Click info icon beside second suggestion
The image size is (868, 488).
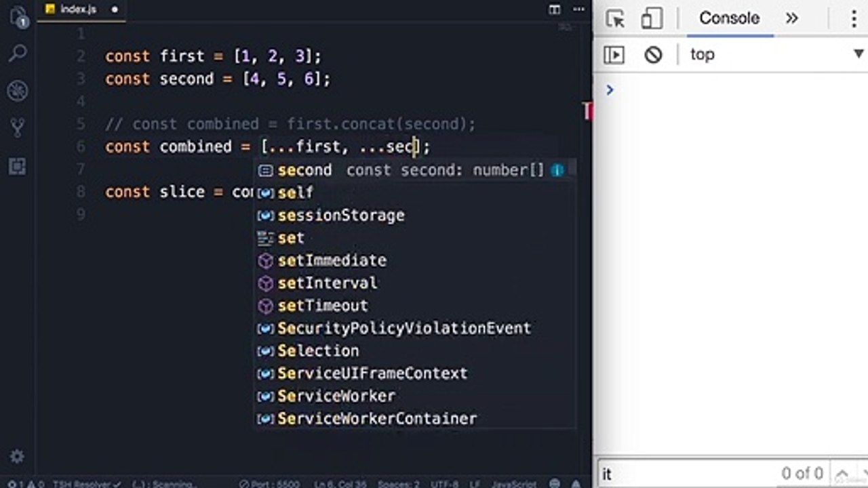(x=557, y=170)
